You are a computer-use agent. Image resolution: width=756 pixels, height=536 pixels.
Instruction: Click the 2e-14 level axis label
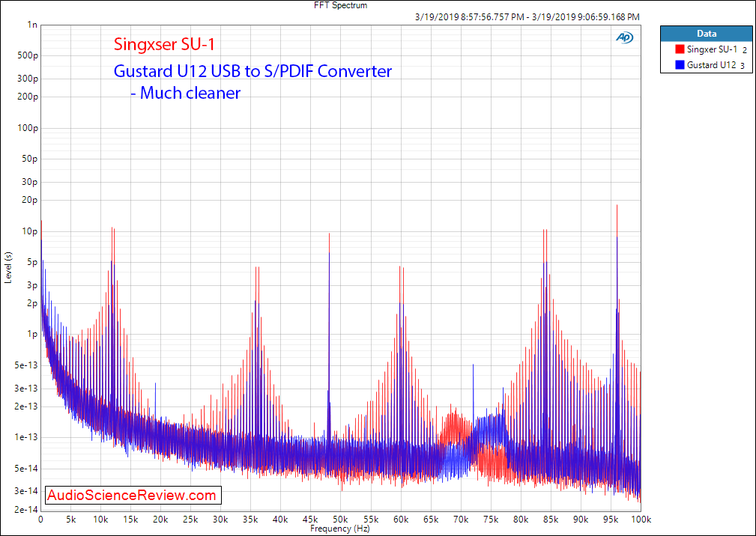[x=26, y=510]
